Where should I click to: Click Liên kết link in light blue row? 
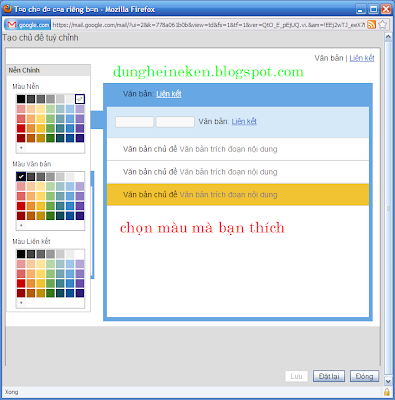(x=244, y=122)
